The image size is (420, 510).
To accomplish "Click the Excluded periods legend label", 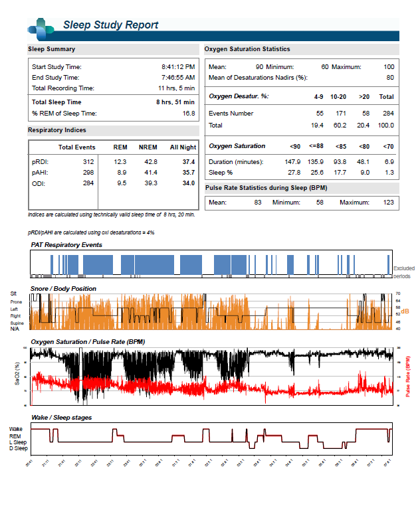I will 404,272.
